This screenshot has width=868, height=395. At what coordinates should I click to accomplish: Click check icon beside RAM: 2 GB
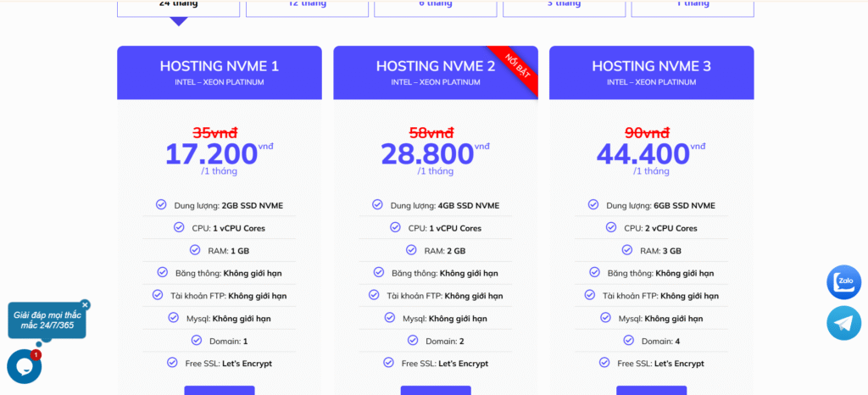pyautogui.click(x=411, y=250)
